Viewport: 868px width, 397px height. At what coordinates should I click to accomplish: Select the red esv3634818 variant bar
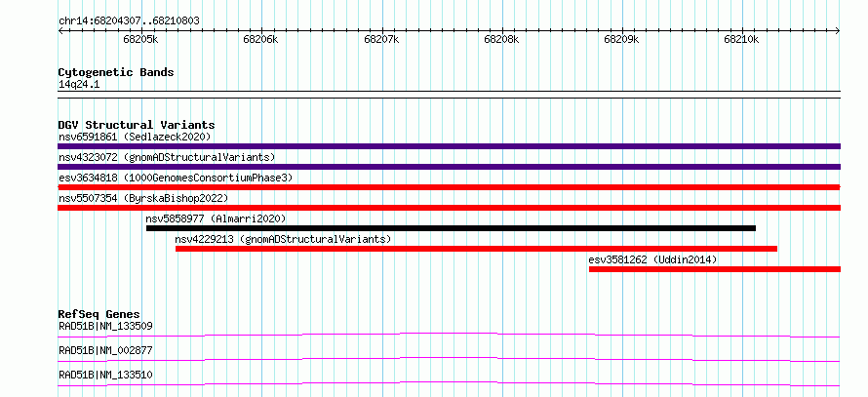[449, 187]
